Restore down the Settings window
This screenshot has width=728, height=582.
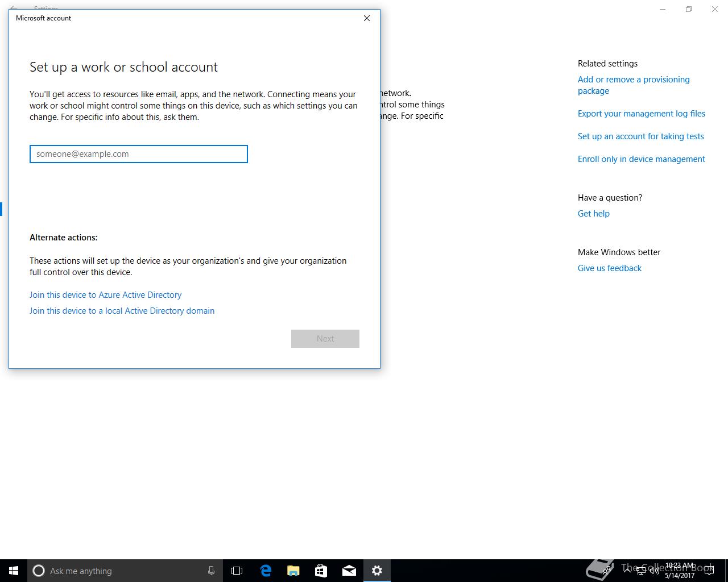tap(689, 9)
